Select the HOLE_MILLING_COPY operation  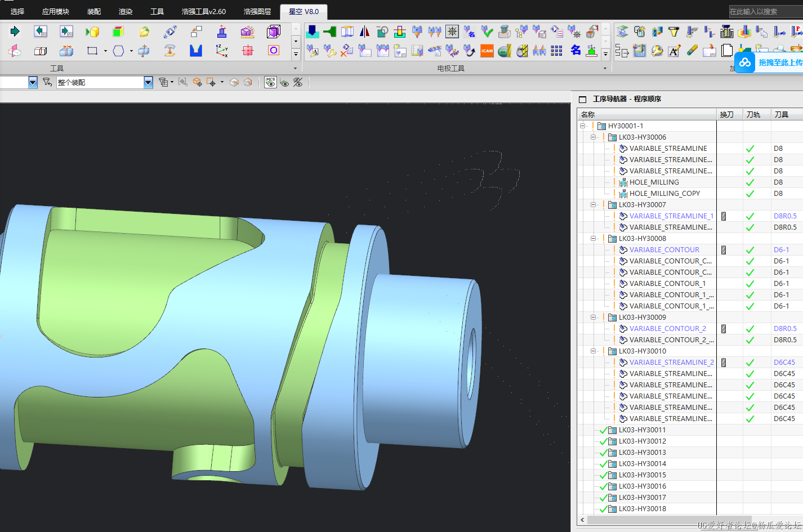[x=664, y=194]
